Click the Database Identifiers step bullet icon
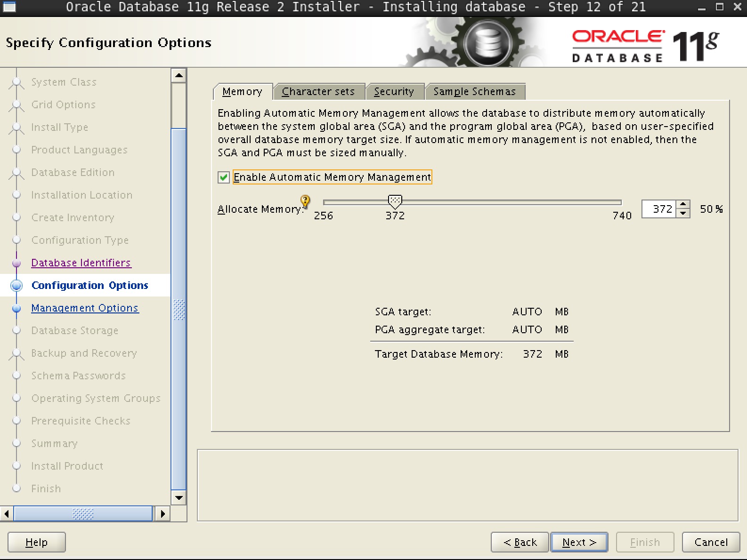Screen dimensions: 747x560 click(x=16, y=263)
